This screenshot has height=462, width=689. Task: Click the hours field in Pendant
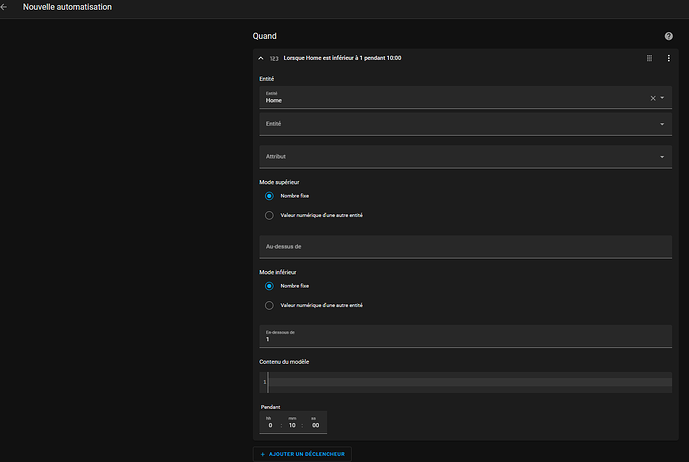[270, 426]
